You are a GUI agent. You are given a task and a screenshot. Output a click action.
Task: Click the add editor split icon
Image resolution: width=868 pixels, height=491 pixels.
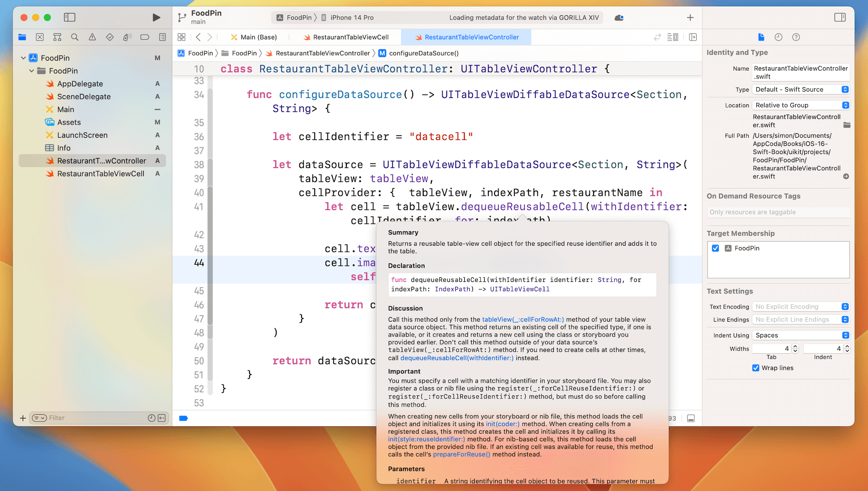(x=693, y=37)
